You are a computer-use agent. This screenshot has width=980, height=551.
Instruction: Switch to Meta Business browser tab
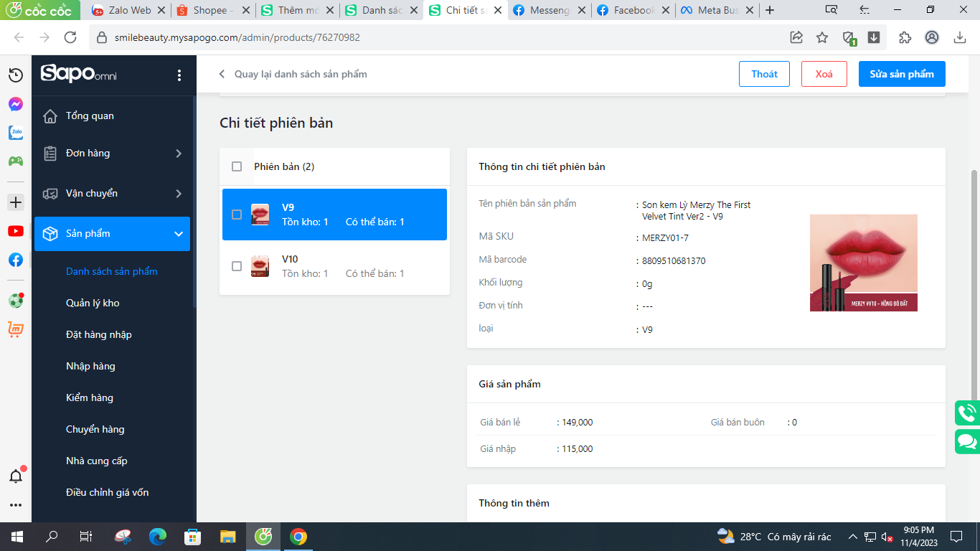[x=717, y=10]
